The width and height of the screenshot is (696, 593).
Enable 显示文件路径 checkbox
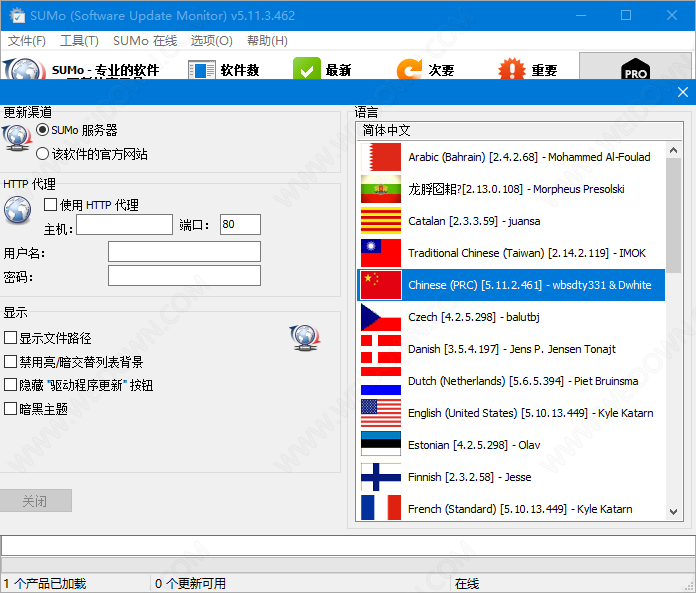pos(10,338)
